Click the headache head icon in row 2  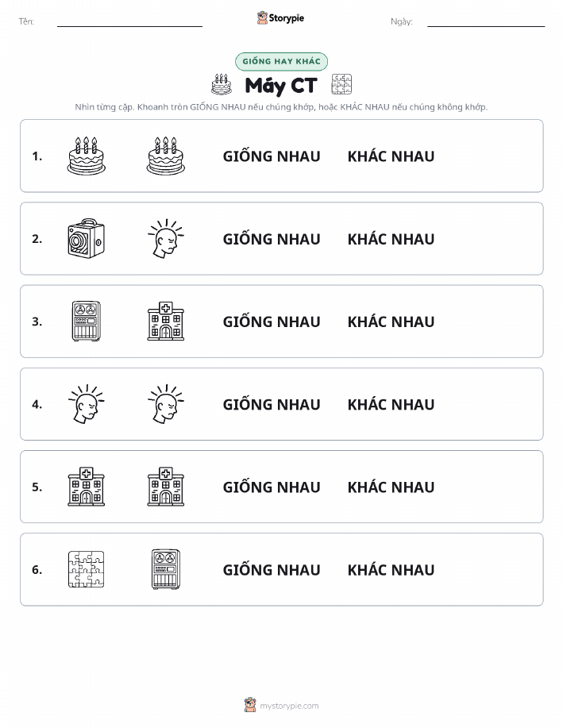click(x=166, y=239)
